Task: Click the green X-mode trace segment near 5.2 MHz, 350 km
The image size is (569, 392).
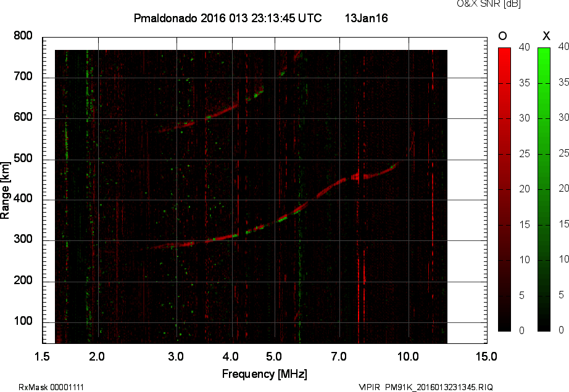Action: point(283,218)
